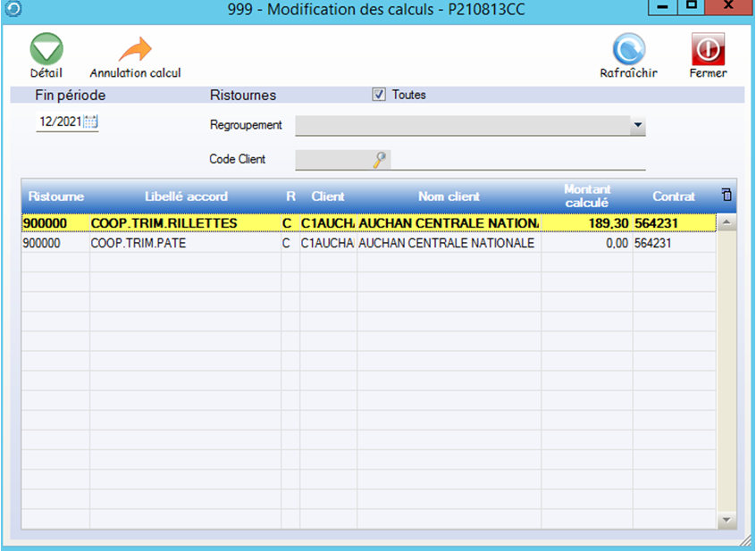This screenshot has width=756, height=551.
Task: Click the grid options icon beside Contrat
Action: tap(726, 195)
